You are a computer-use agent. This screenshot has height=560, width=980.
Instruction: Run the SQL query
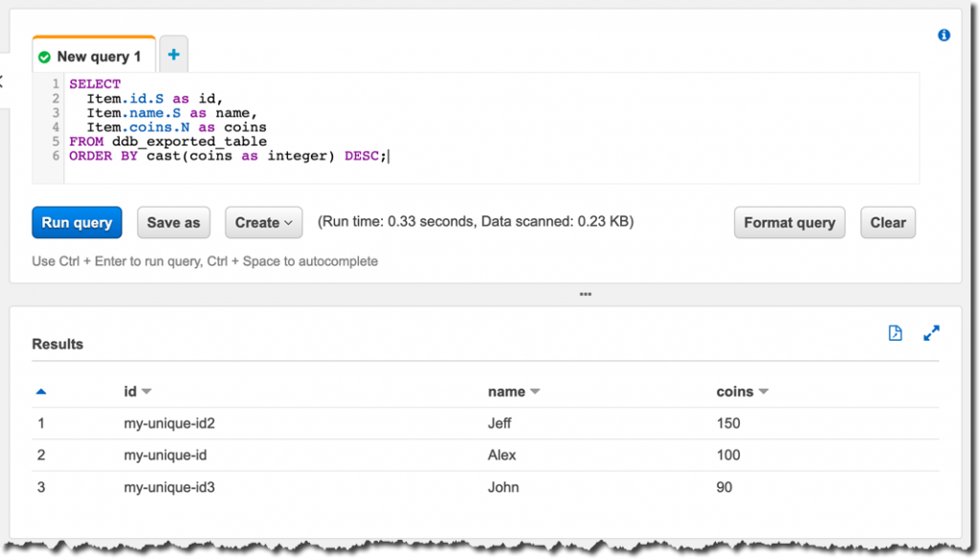click(77, 222)
